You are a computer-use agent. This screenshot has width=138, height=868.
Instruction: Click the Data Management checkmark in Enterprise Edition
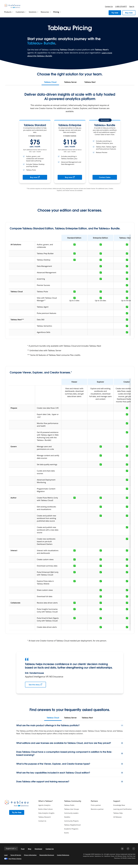pyautogui.click(x=100, y=266)
